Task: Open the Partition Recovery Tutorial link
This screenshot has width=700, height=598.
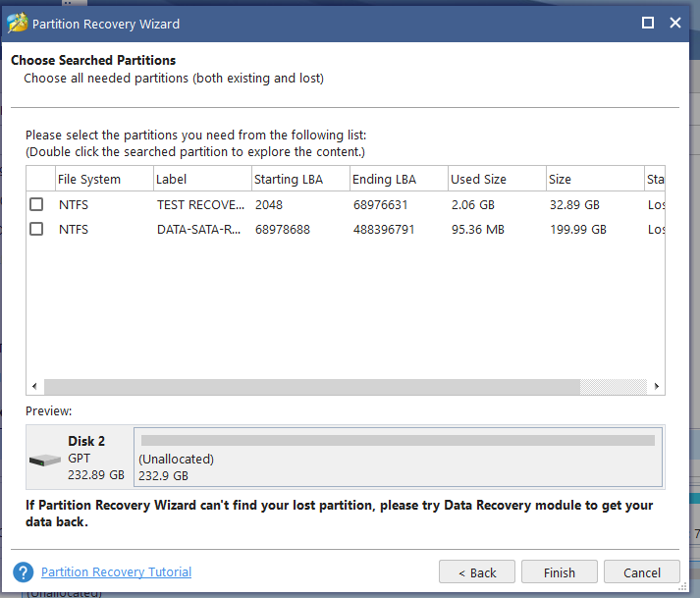Action: pyautogui.click(x=116, y=572)
